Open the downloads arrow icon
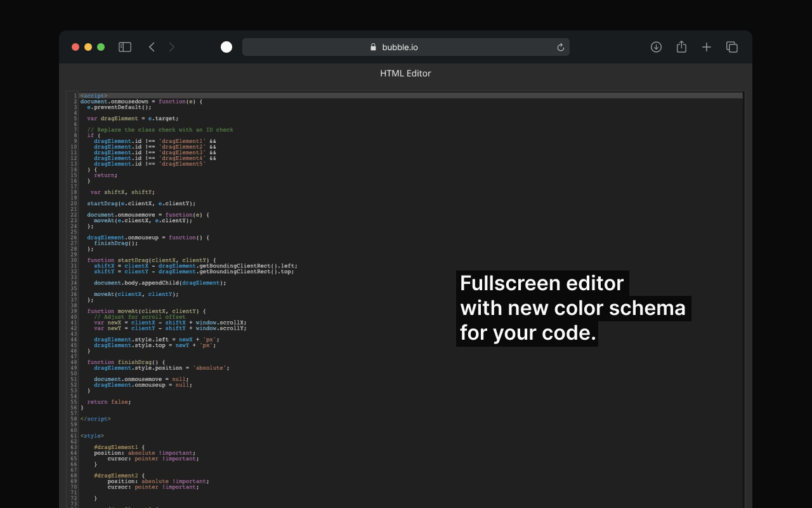This screenshot has height=508, width=812. point(656,47)
